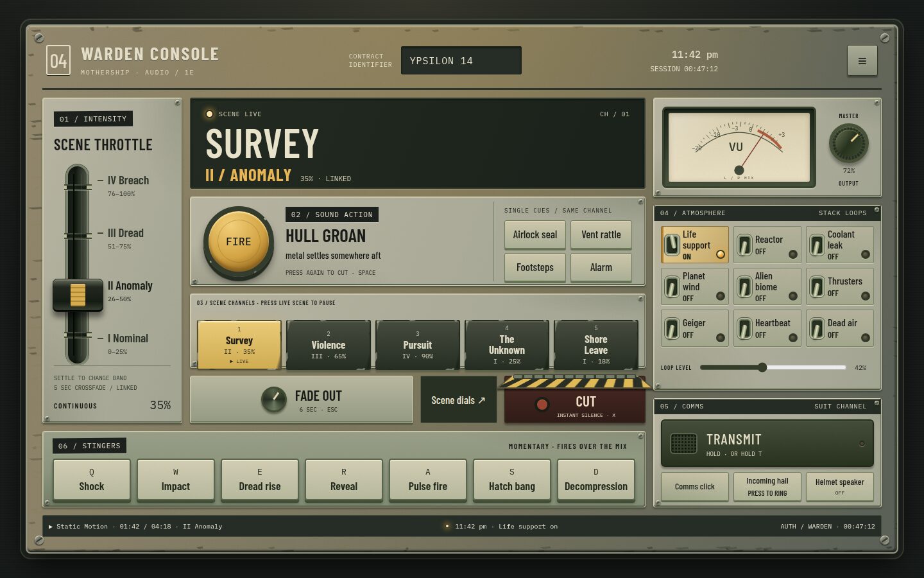Select the Violence scene channel
924x578 pixels.
329,345
